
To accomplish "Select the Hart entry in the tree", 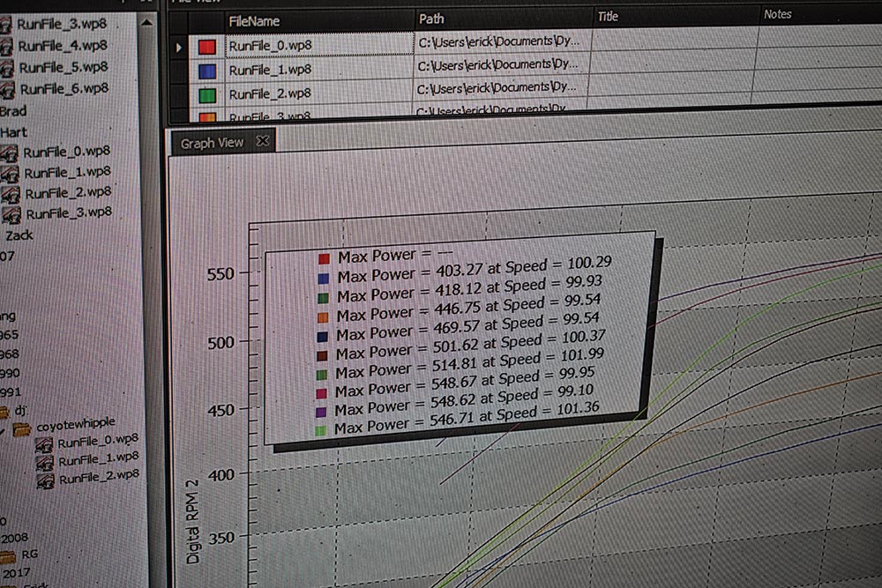I will (x=14, y=132).
